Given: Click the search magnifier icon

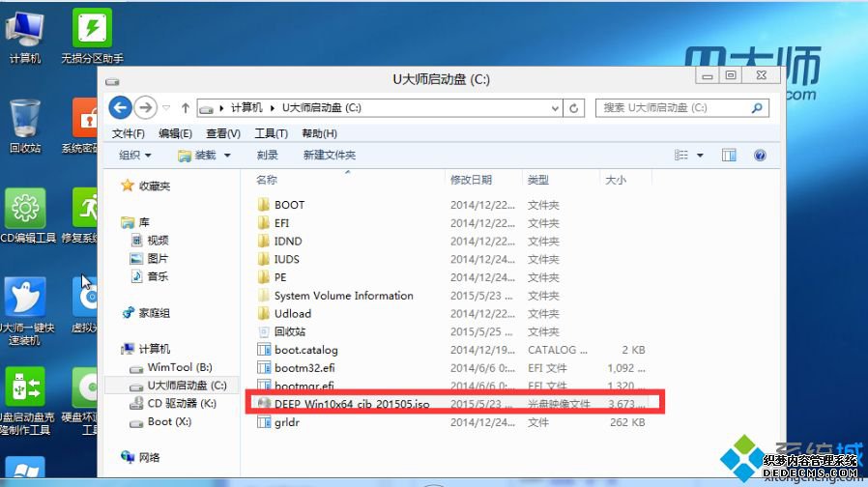Looking at the screenshot, I should tap(757, 108).
